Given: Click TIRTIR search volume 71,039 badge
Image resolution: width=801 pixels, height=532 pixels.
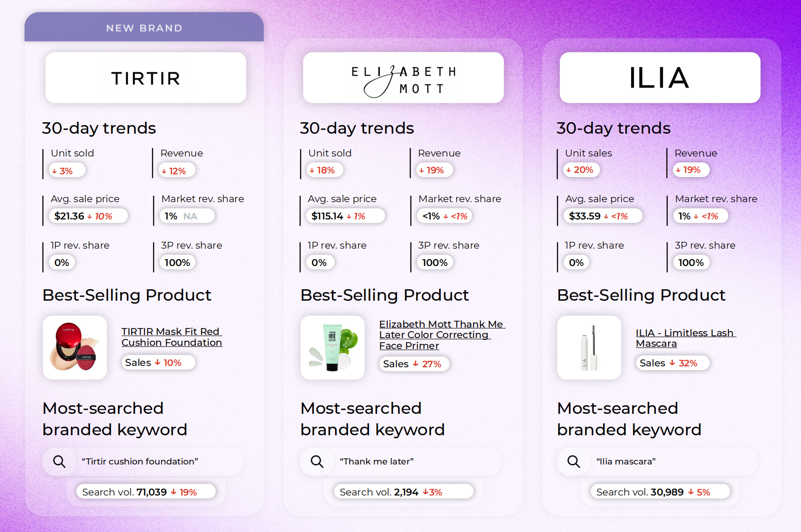Looking at the screenshot, I should [x=145, y=492].
